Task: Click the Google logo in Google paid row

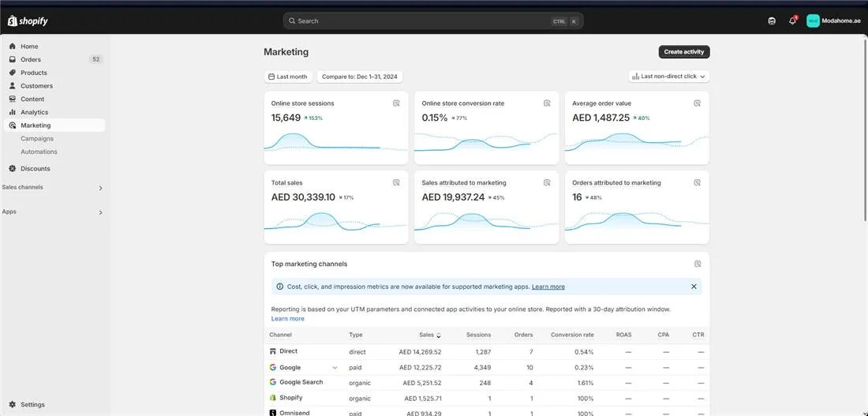Action: click(x=272, y=367)
